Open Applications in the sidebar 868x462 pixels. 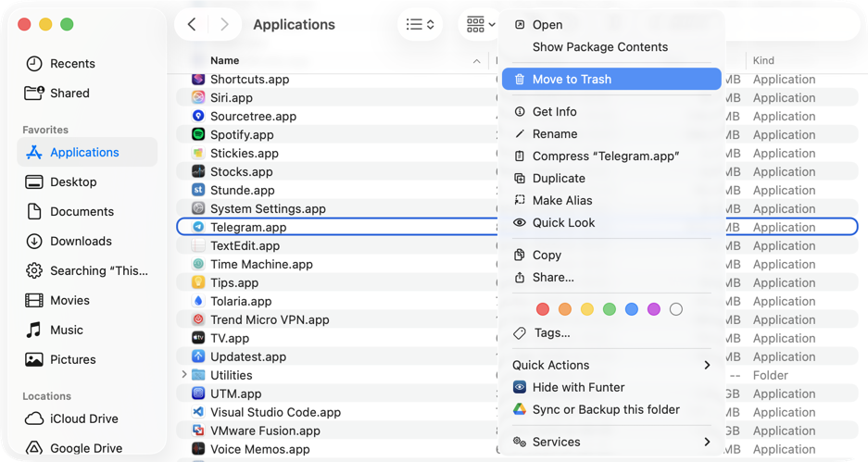(x=87, y=152)
